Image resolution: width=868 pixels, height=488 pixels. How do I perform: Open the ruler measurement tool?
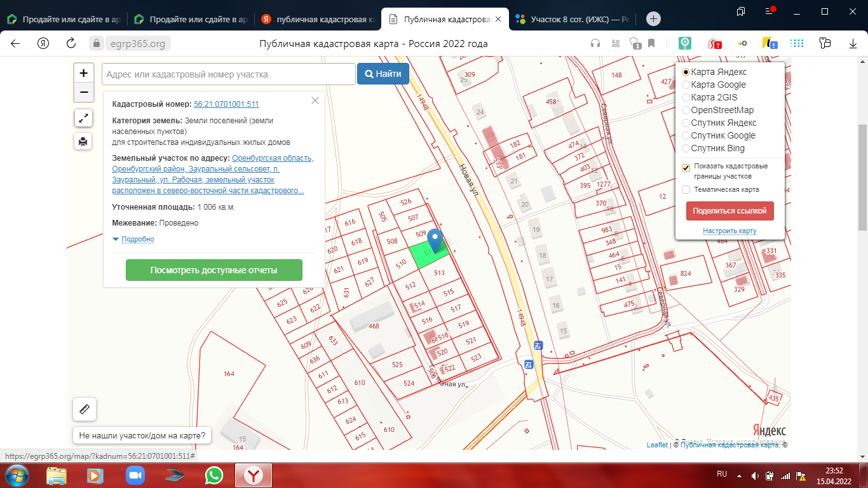coord(85,409)
